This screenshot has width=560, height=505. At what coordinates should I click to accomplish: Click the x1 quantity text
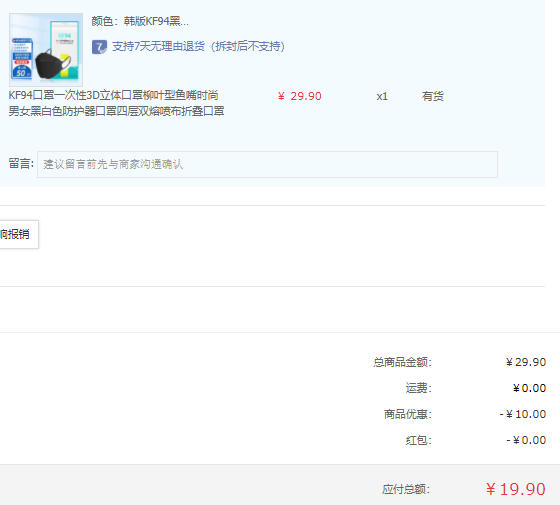(382, 96)
